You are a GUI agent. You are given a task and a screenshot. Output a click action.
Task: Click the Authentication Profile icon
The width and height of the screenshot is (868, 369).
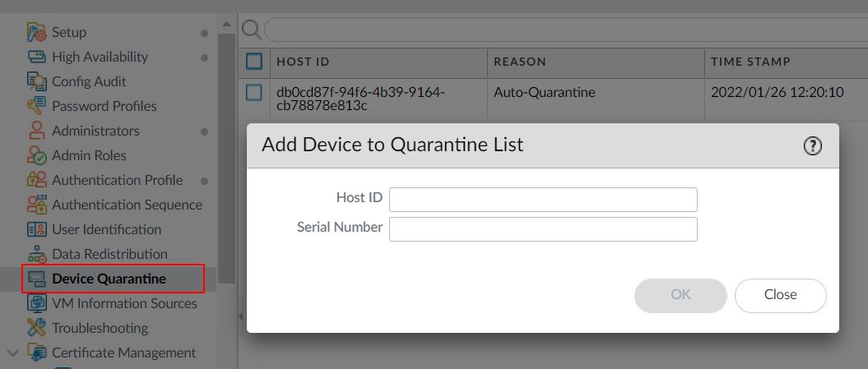36,180
